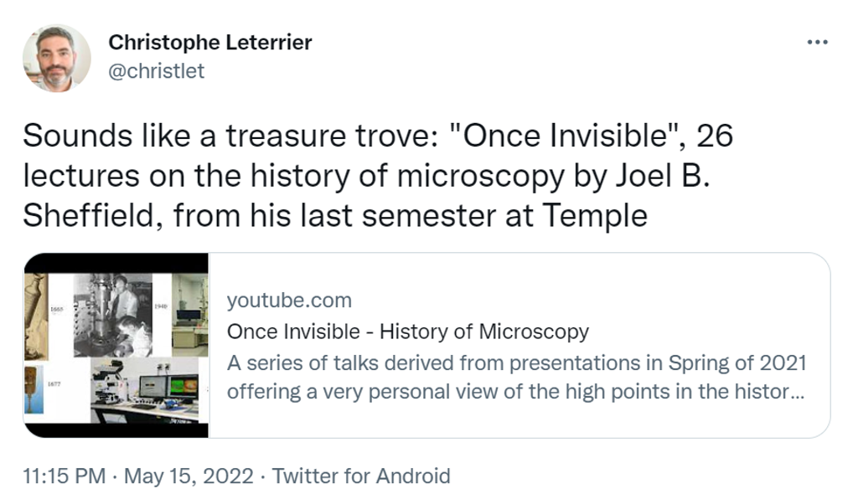Open the Twitter for Android source link
Image resolution: width=853 pixels, height=504 pixels.
pos(361,476)
